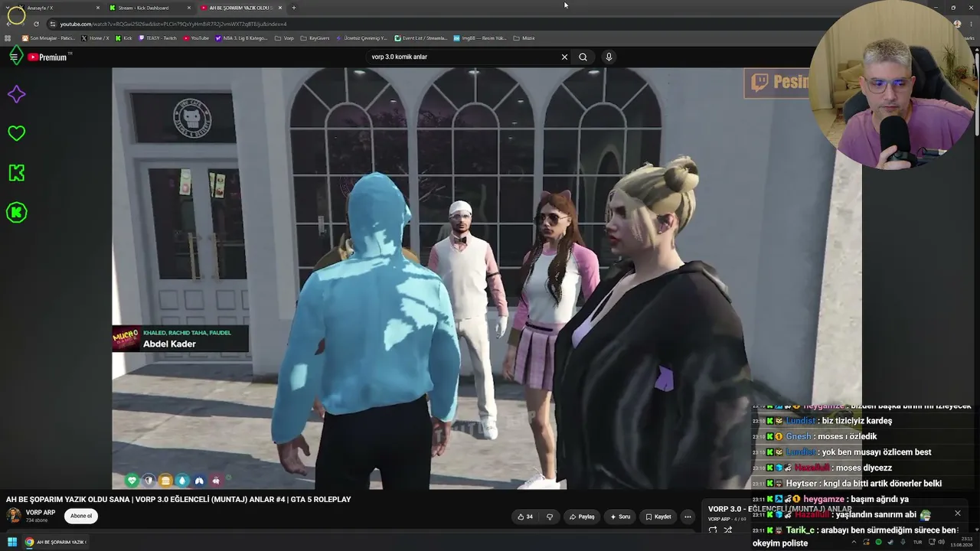This screenshot has height=551, width=980.
Task: Expand the browser tab search dropdown
Action: click(7, 8)
